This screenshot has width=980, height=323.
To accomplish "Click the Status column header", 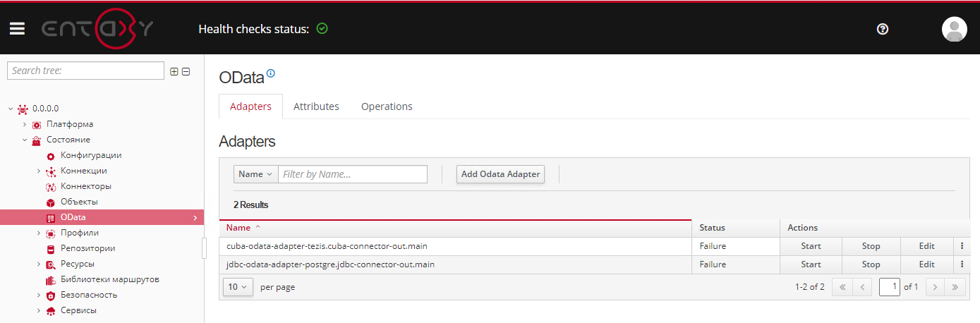I will [x=736, y=228].
